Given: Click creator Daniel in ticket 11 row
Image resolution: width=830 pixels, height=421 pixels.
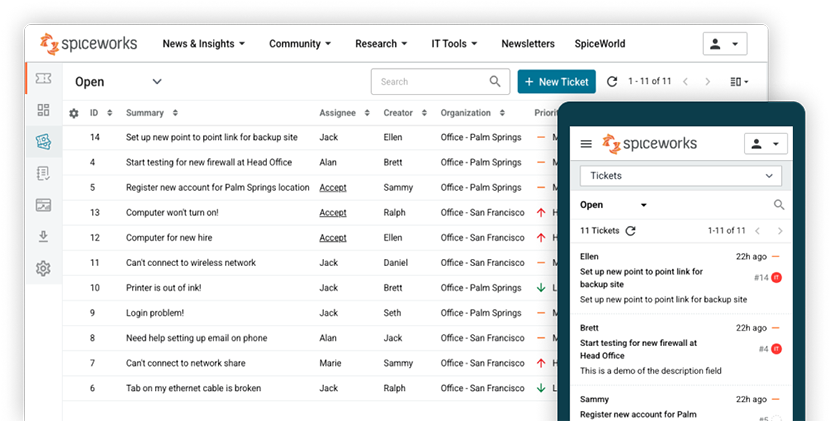Looking at the screenshot, I should point(396,263).
